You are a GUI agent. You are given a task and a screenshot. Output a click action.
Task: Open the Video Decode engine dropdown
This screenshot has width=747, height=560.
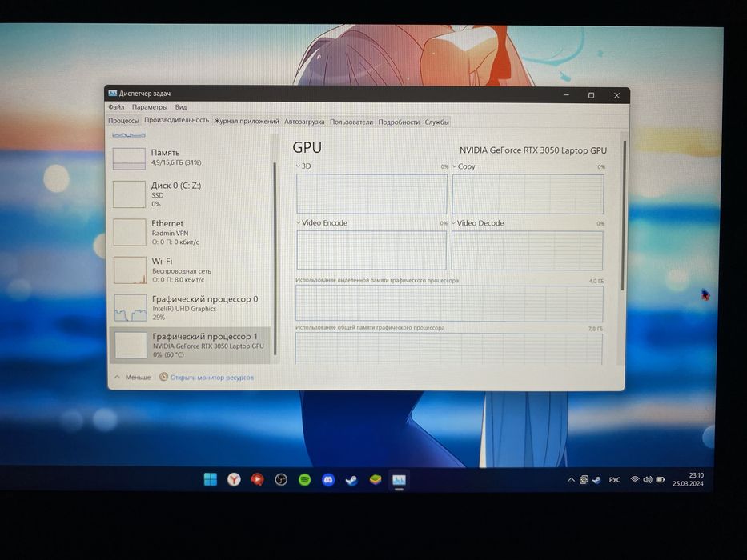pos(477,223)
